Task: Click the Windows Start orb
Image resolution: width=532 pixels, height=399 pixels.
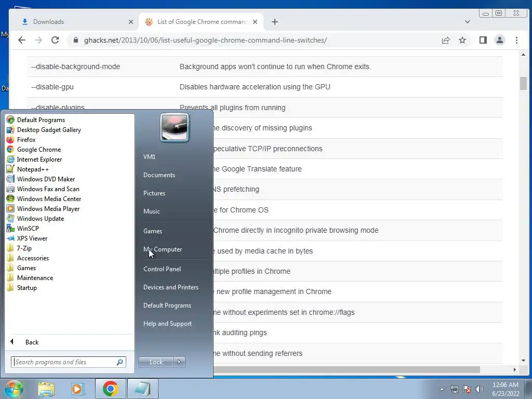Action: coord(14,389)
